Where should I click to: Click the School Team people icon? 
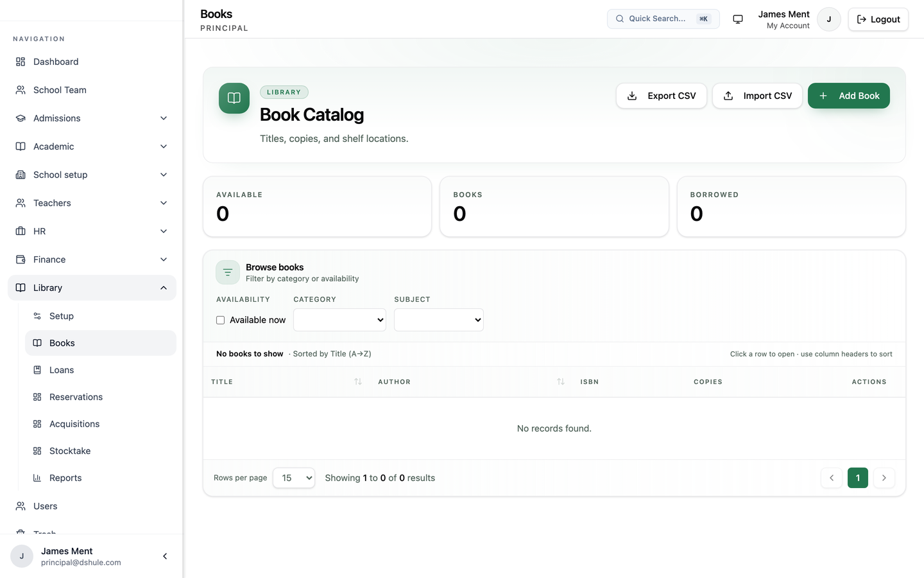click(21, 90)
